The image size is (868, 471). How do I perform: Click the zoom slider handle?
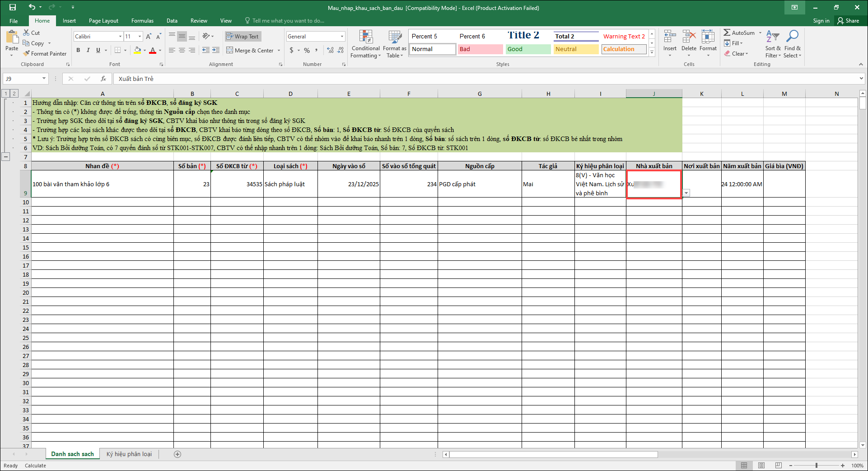point(816,466)
